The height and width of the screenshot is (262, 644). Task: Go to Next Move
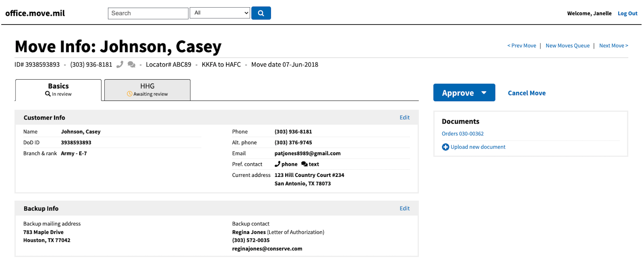[613, 46]
